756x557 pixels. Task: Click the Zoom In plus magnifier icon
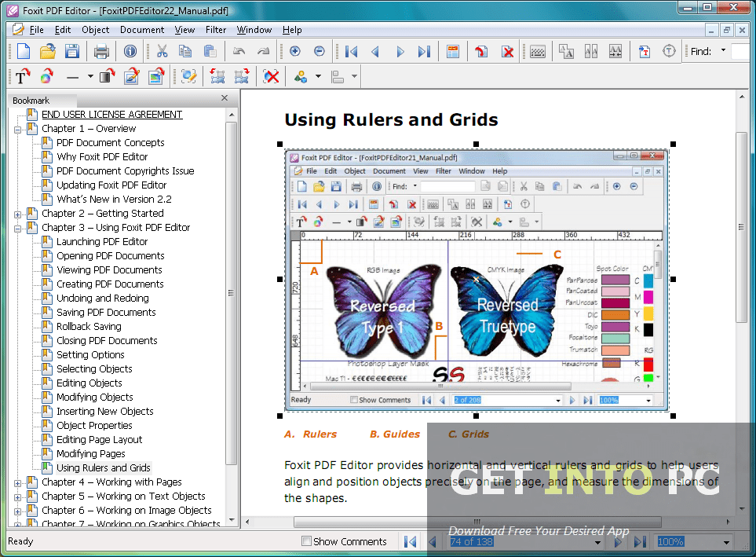294,51
